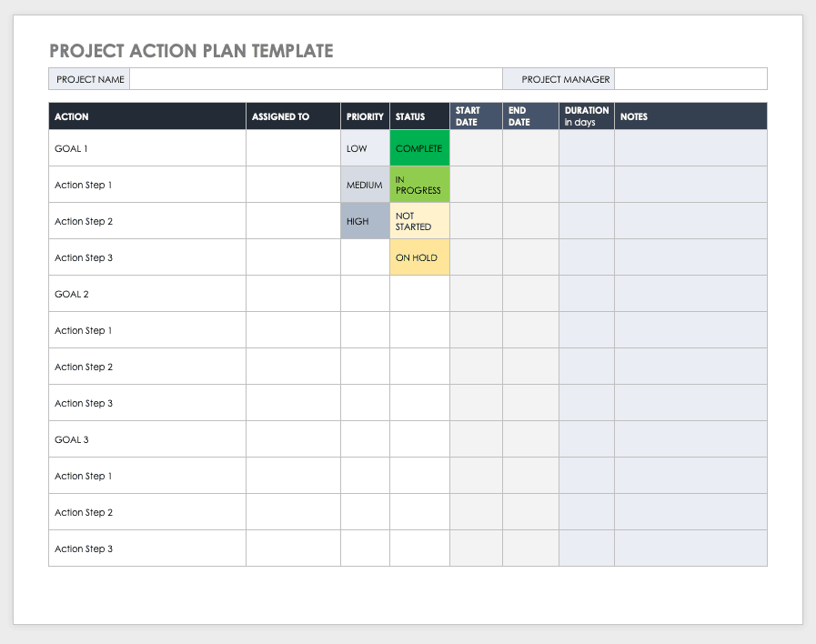Select the GOAL 3 action cell

tap(146, 439)
